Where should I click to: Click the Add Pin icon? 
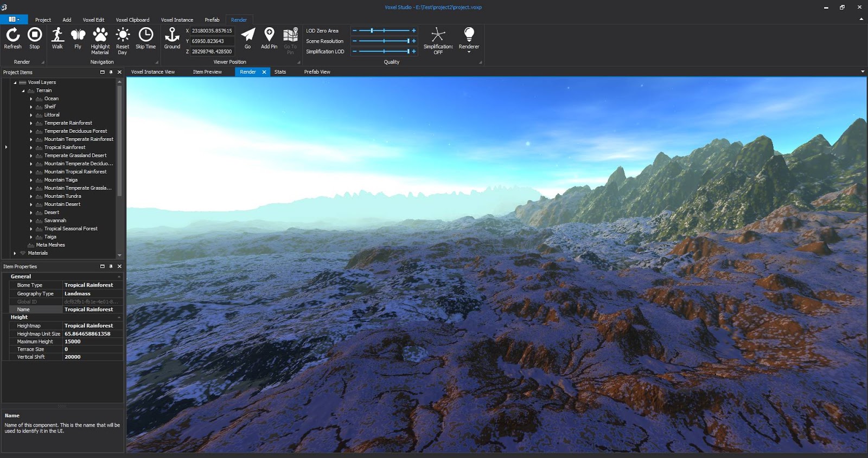point(269,35)
